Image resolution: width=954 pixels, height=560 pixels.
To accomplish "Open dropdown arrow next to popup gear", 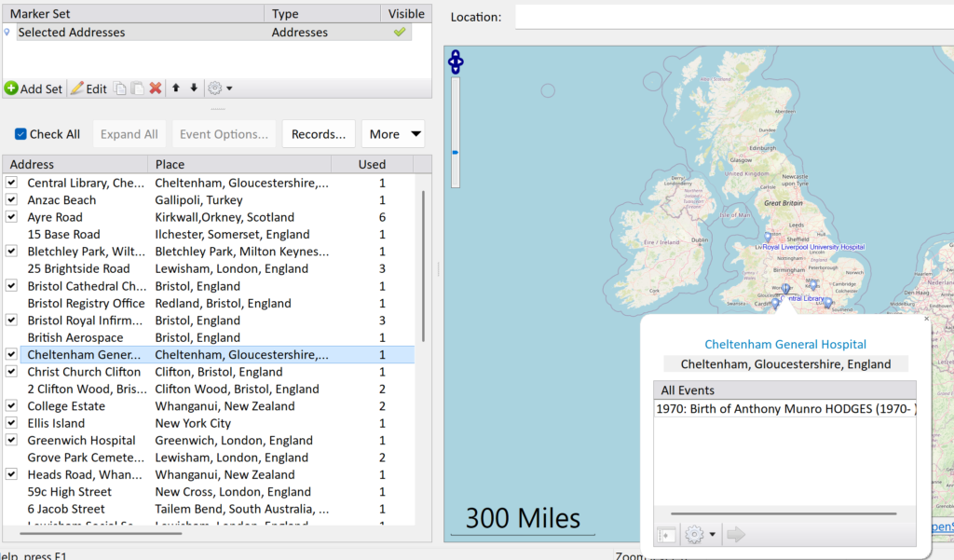I will pyautogui.click(x=712, y=535).
